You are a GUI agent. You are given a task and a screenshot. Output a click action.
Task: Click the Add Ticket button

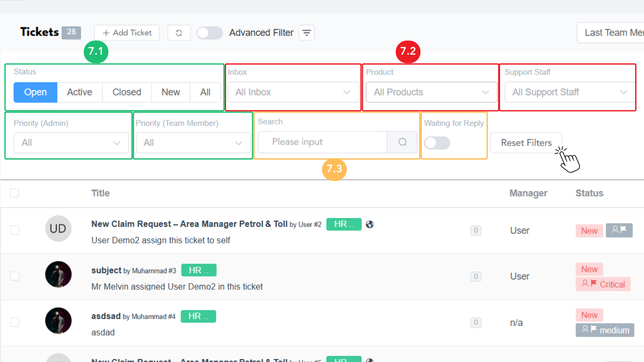pyautogui.click(x=127, y=33)
